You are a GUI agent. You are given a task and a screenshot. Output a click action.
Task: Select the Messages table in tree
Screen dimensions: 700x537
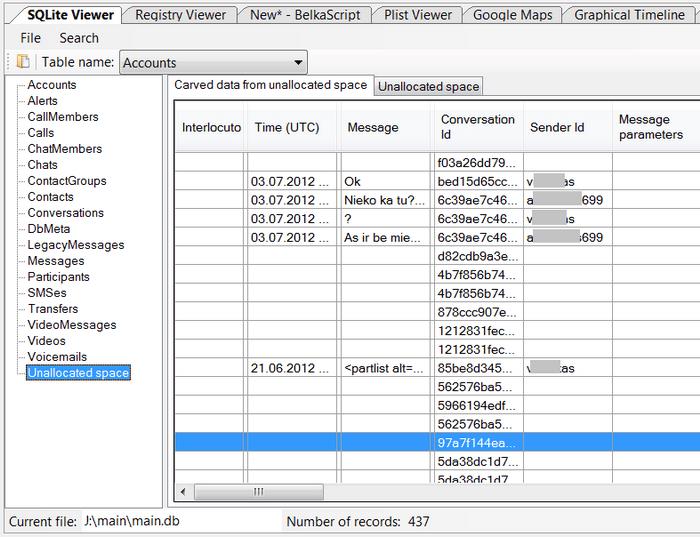click(x=56, y=261)
